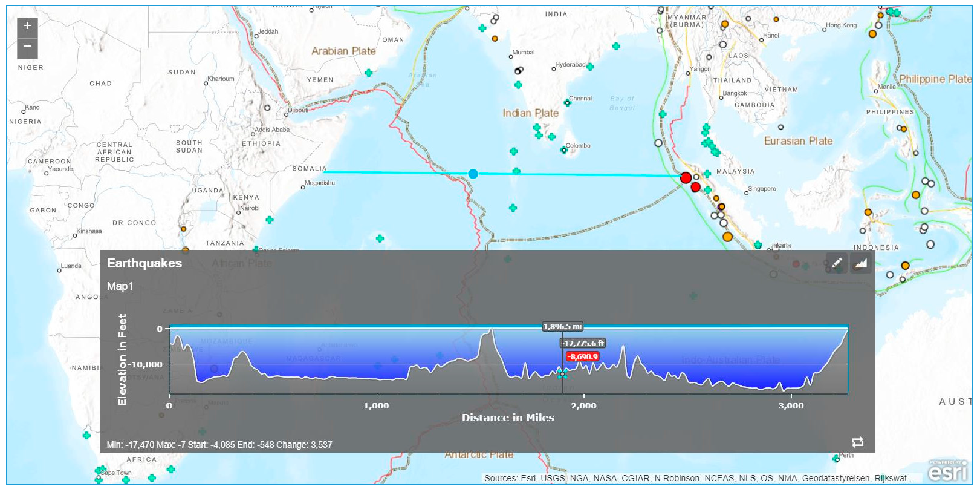The image size is (980, 492).
Task: Select the smaller red earthquake marker off Sumatra
Action: [696, 187]
